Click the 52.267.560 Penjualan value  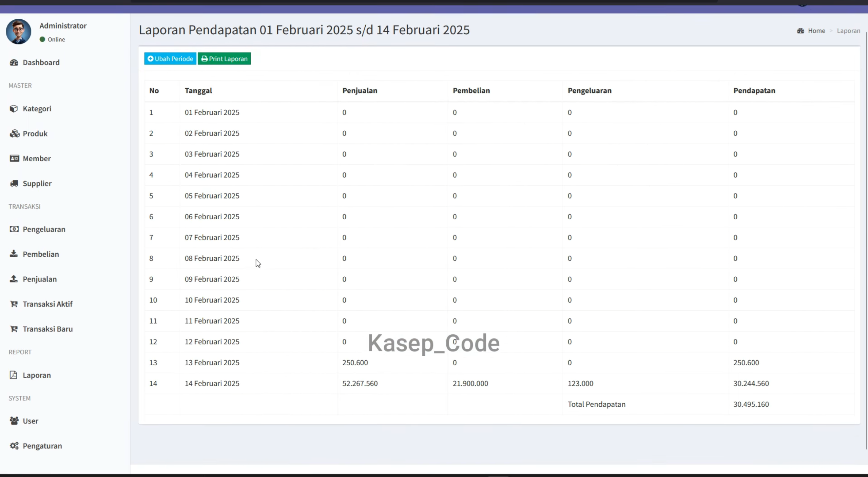(x=360, y=383)
